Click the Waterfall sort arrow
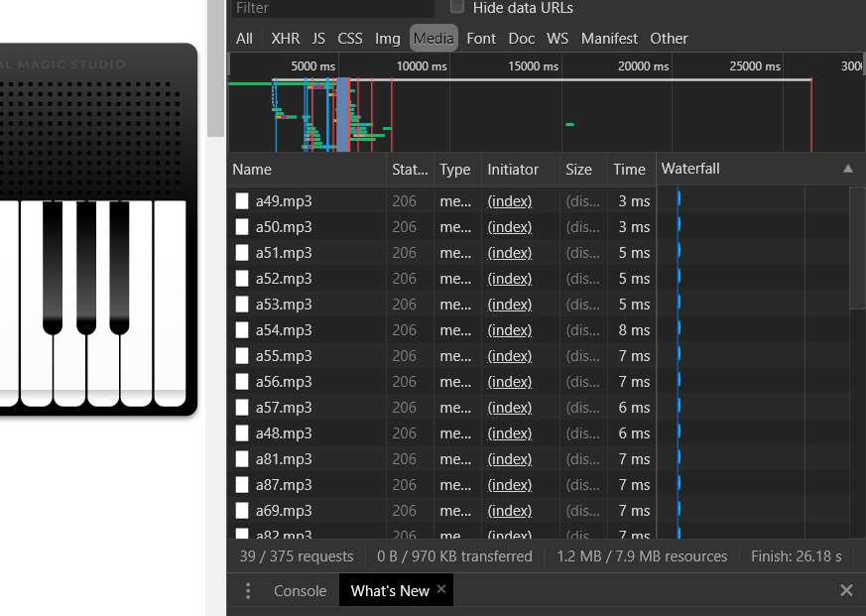This screenshot has width=866, height=616. 848,169
